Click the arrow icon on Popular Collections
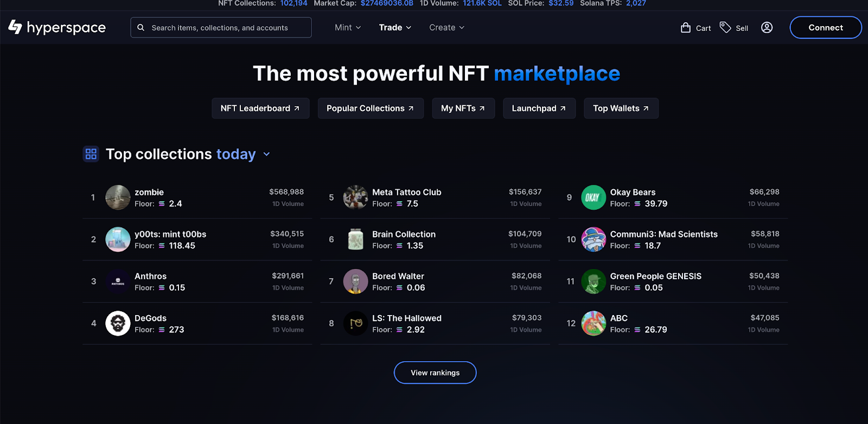The image size is (868, 424). tap(411, 108)
